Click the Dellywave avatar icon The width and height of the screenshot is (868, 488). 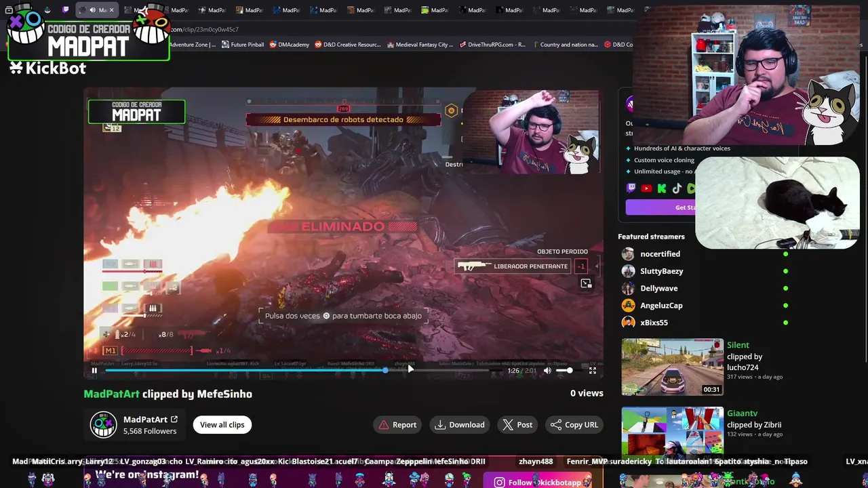click(x=628, y=288)
